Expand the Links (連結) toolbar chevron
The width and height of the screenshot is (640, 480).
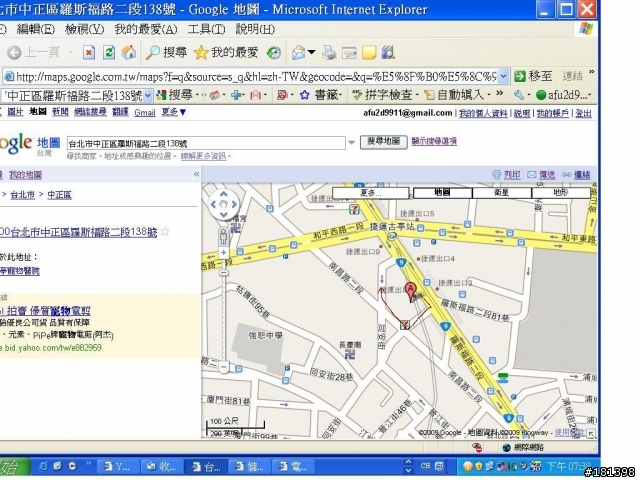click(x=591, y=73)
